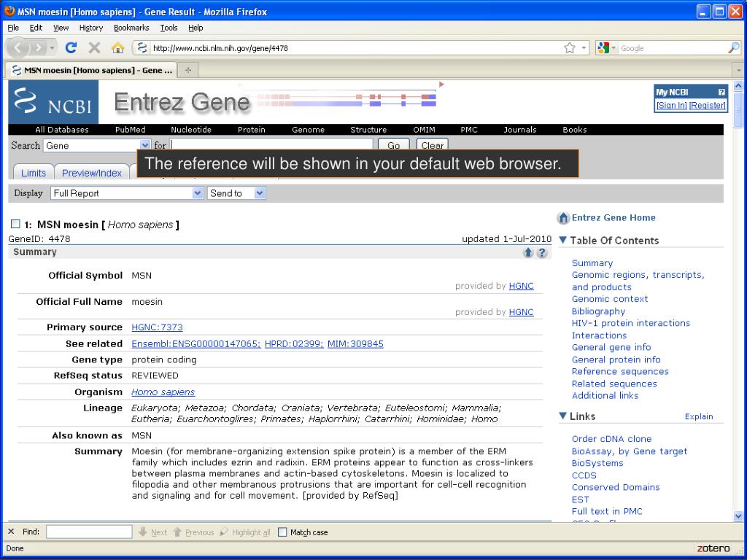Open Summary section help icon
This screenshot has height=560, width=747.
(542, 252)
